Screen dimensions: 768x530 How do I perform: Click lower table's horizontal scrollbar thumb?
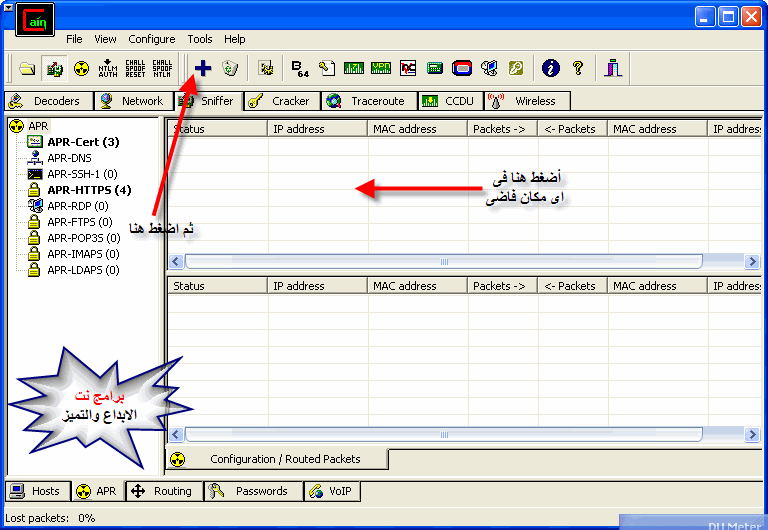click(x=444, y=434)
